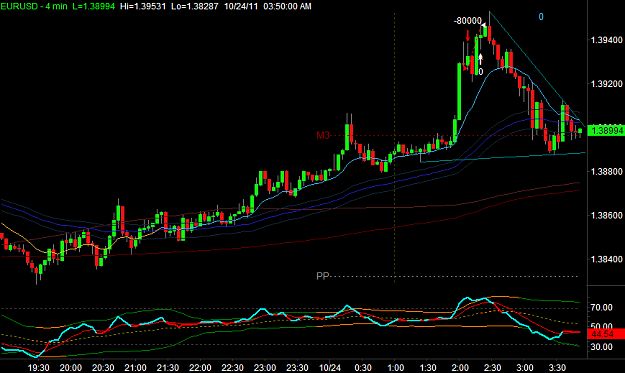
Task: Click the 1.38600 price axis label
Action: (606, 215)
